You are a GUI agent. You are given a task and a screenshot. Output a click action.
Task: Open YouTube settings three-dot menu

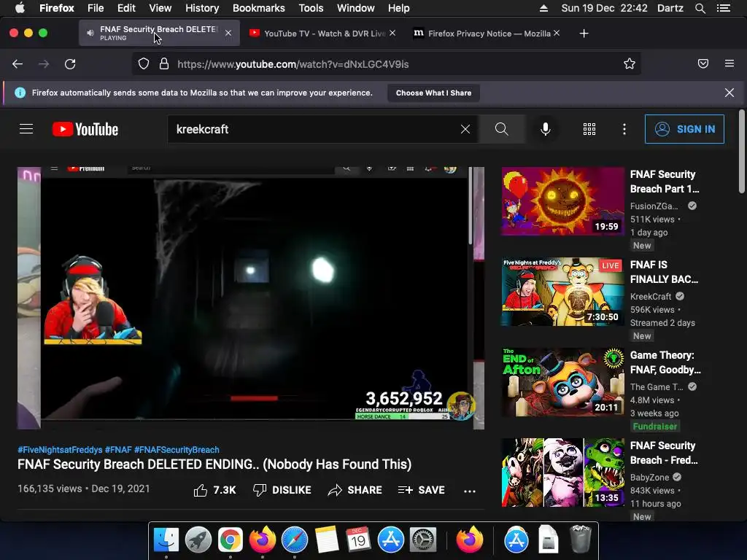coord(624,129)
